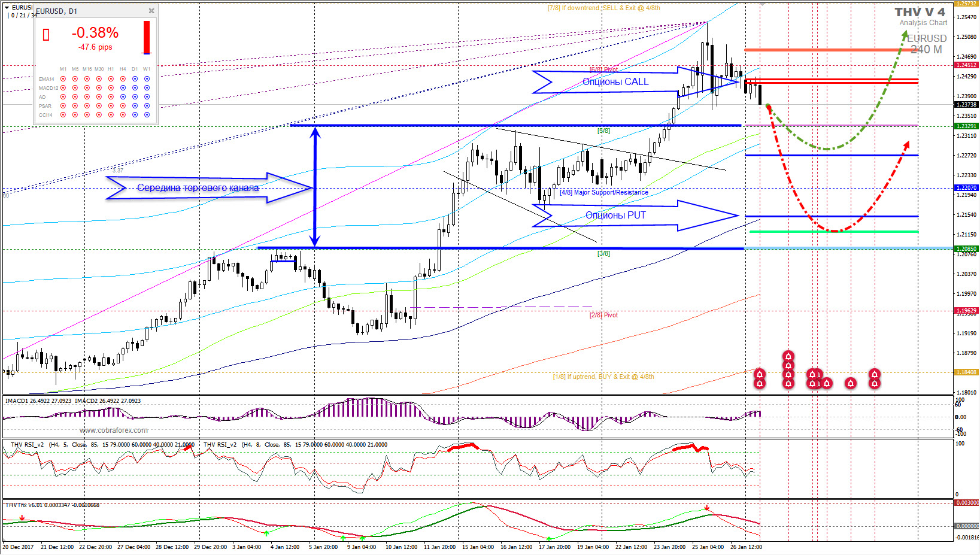This screenshot has width=980, height=555.
Task: Close the EURUSD, D1 info panel
Action: [151, 11]
